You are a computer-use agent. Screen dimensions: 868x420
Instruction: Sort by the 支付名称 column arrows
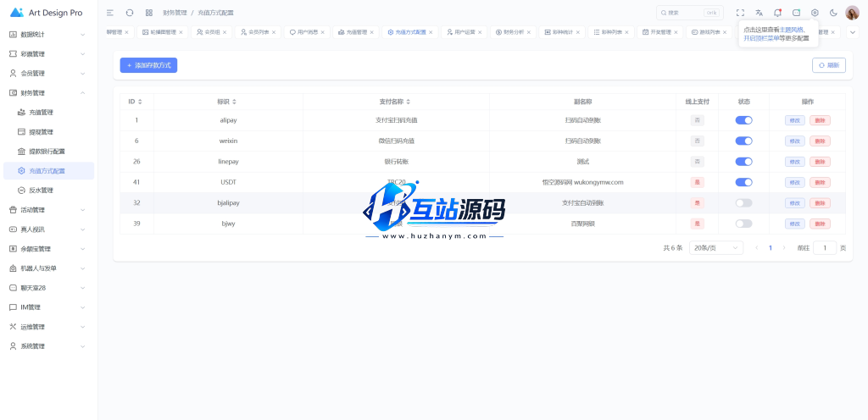pyautogui.click(x=409, y=102)
